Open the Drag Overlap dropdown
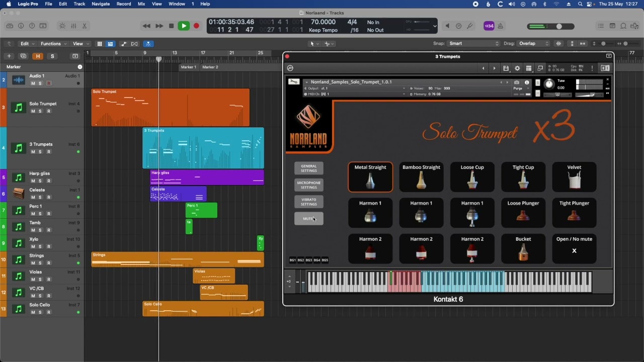Screen dimensions: 644x362 [x=534, y=44]
